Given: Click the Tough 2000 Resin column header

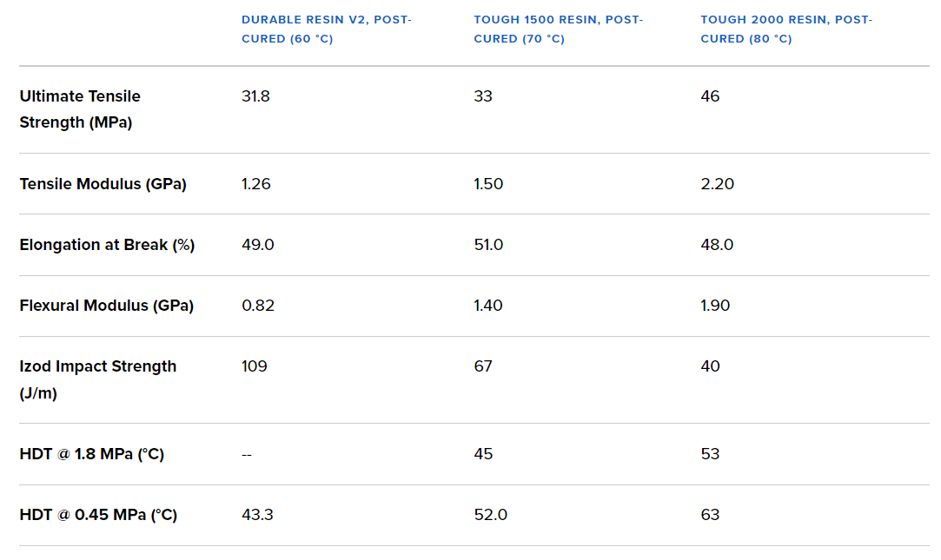Looking at the screenshot, I should pos(785,29).
